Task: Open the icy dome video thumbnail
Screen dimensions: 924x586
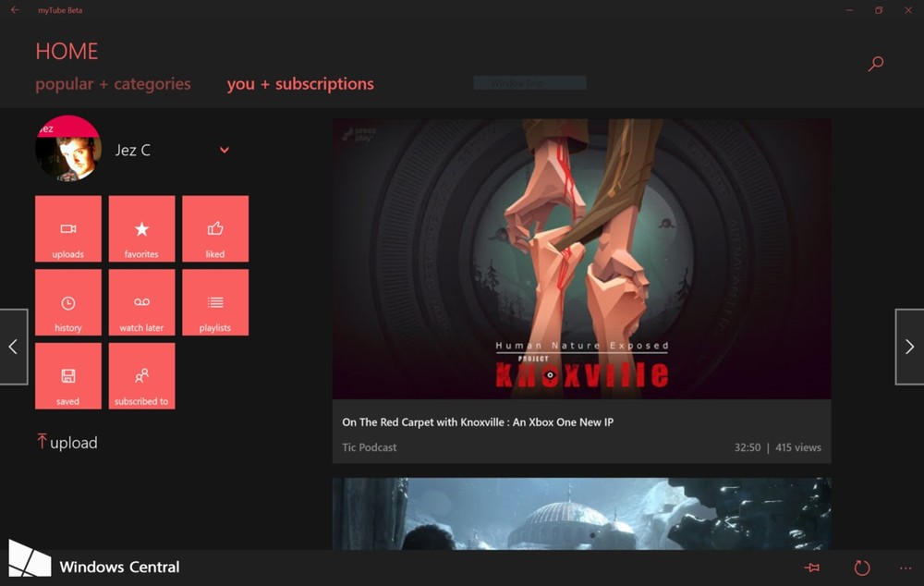Action: (x=581, y=514)
